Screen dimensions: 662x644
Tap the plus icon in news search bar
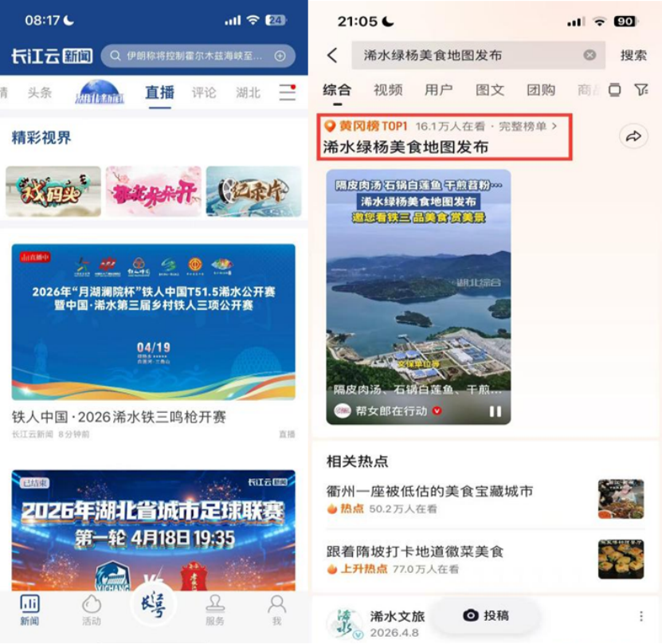pos(280,56)
